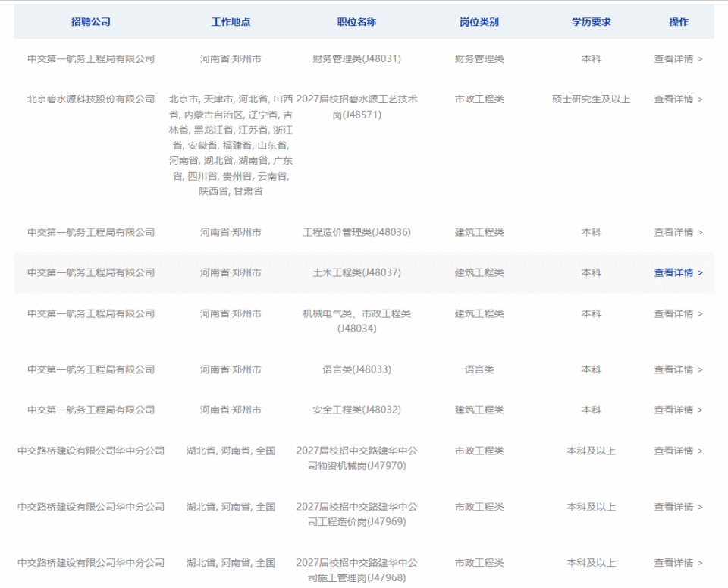728x588 pixels.
Task: View details for 机械电气类、市政工程类 (J48034)
Action: (678, 313)
